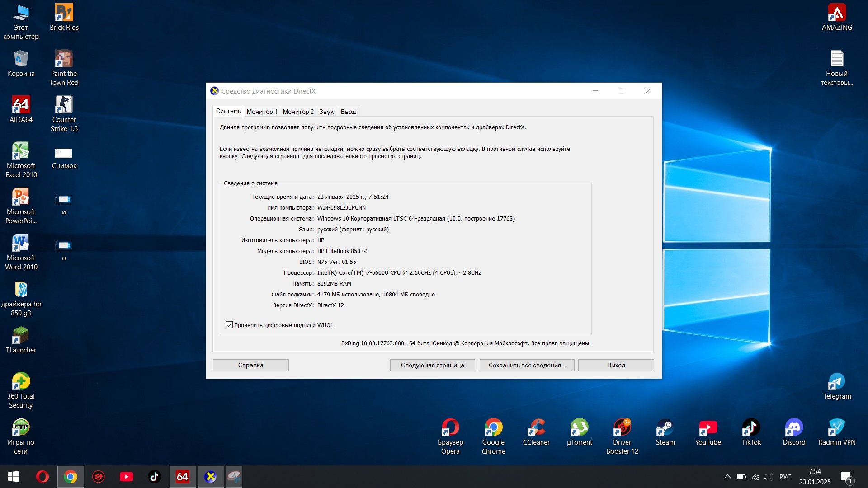Open the Brick Rigs desktop shortcut
Image resolution: width=868 pixels, height=488 pixels.
coord(64,18)
